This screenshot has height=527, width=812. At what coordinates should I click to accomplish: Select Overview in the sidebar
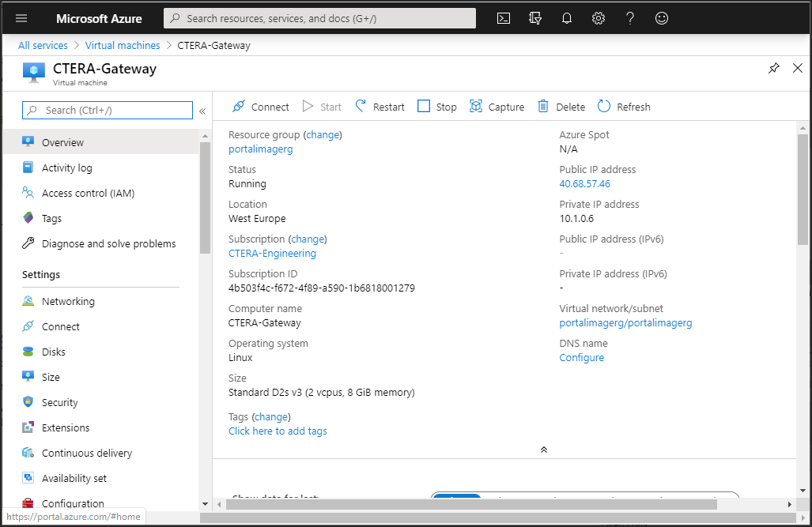tap(100, 142)
